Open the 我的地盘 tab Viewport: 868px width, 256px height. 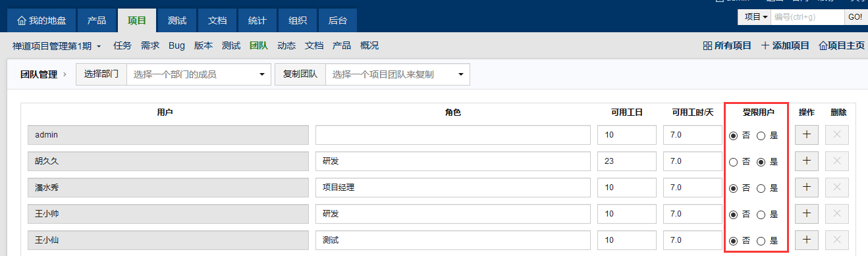pyautogui.click(x=41, y=20)
